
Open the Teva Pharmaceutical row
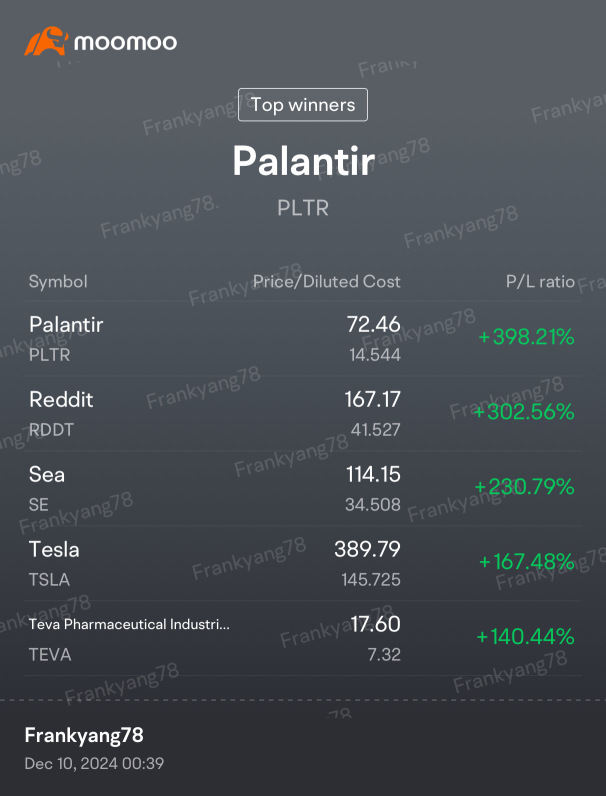(x=303, y=639)
